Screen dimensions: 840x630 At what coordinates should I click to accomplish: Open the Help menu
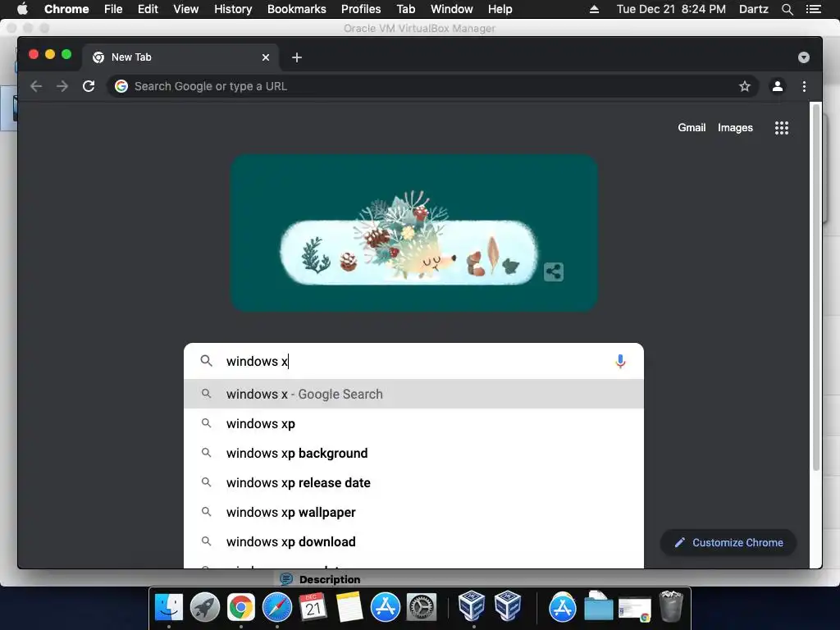500,9
